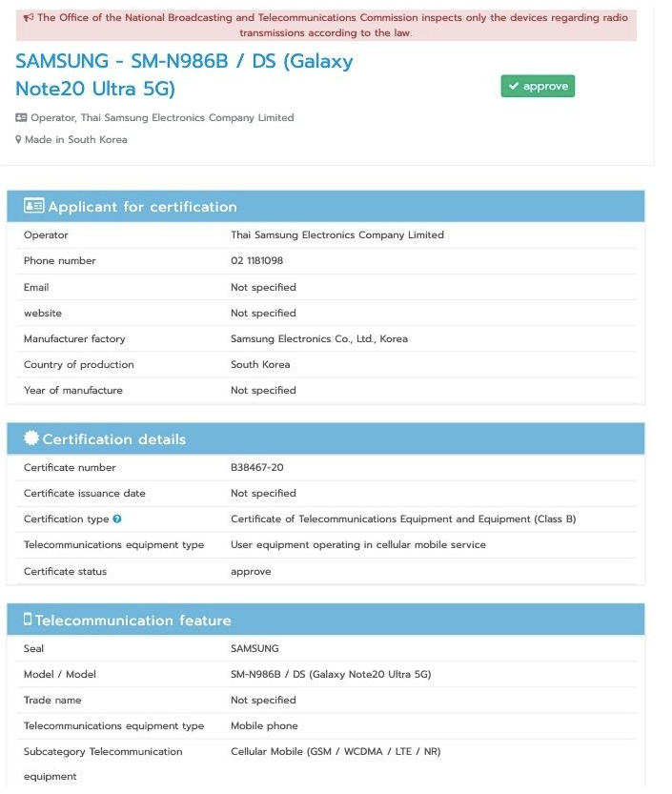Click the location pin icon before Made in South Korea
The image size is (672, 794).
tap(18, 140)
